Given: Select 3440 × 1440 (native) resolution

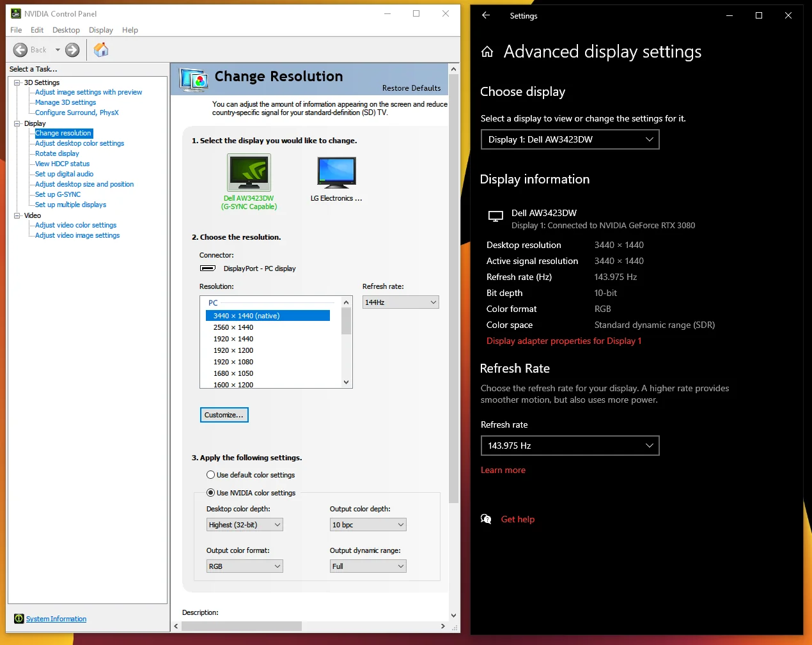Looking at the screenshot, I should point(268,316).
